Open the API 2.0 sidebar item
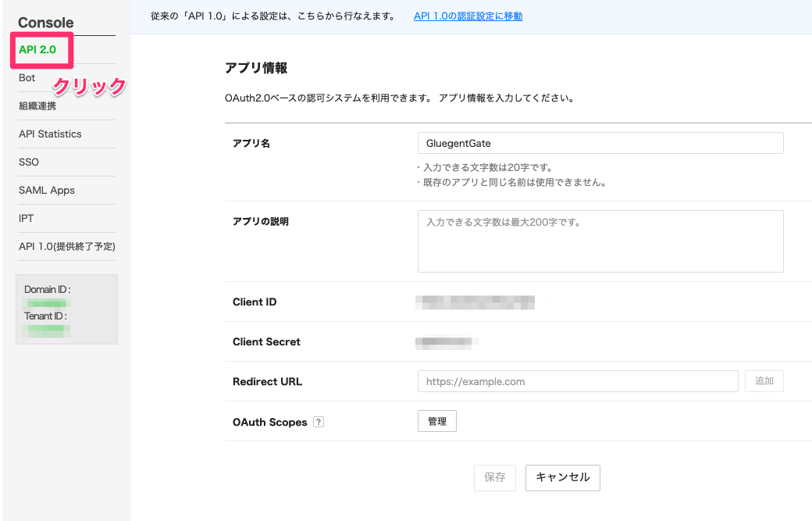Screen dimensions: 812x521 [x=37, y=50]
